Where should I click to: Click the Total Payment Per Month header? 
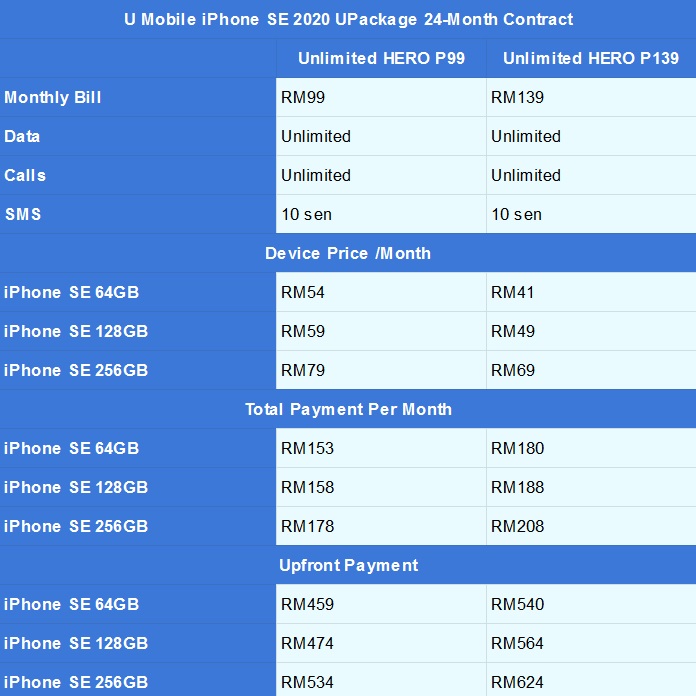(x=348, y=409)
